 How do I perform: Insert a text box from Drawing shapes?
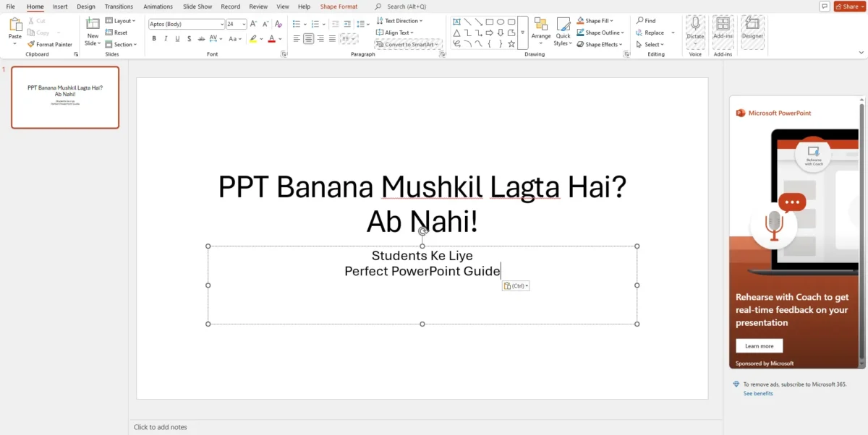pyautogui.click(x=458, y=20)
